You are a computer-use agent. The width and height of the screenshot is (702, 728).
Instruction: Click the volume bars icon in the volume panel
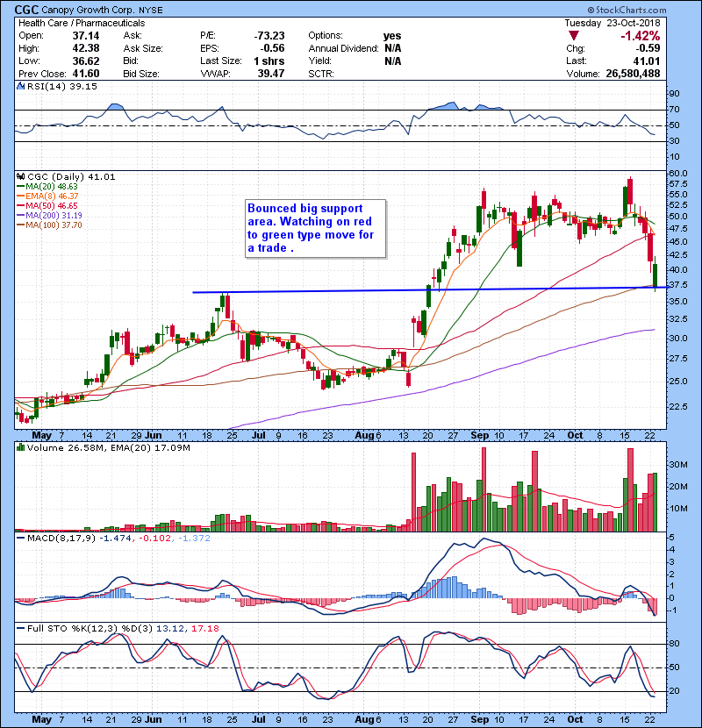20,447
